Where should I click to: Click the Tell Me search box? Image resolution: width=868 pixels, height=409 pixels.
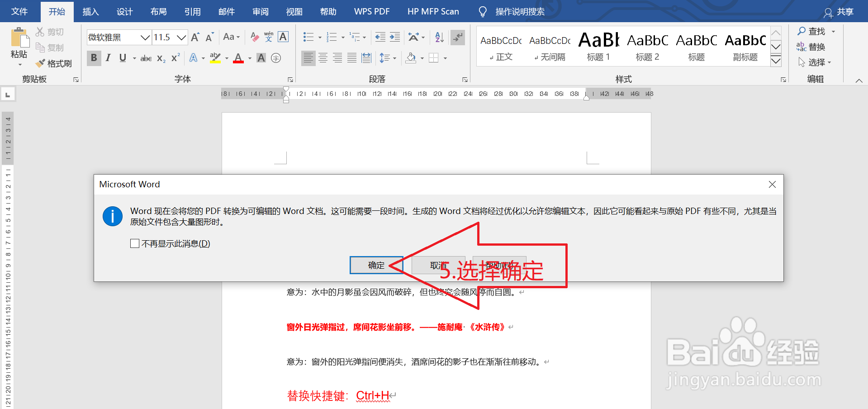point(520,12)
